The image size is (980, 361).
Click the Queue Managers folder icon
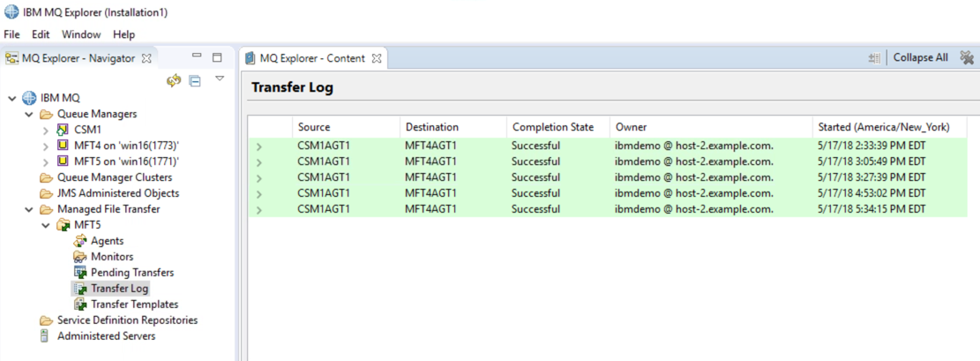coord(46,114)
